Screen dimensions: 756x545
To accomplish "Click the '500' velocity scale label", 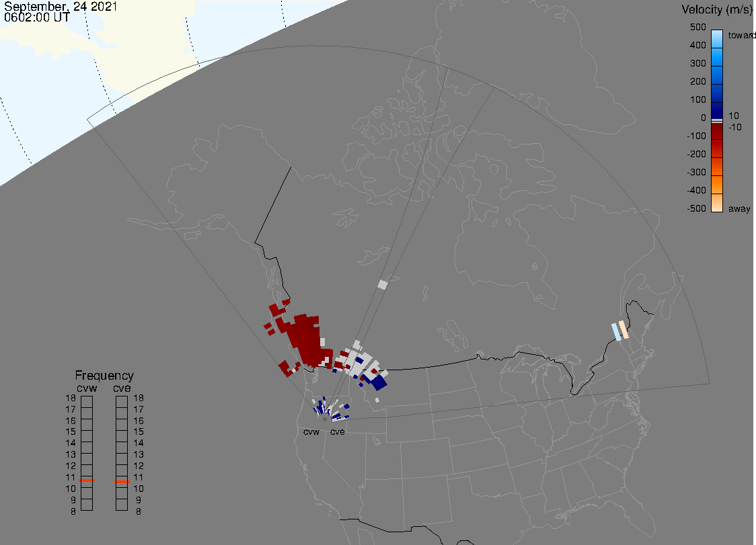I will tap(697, 27).
